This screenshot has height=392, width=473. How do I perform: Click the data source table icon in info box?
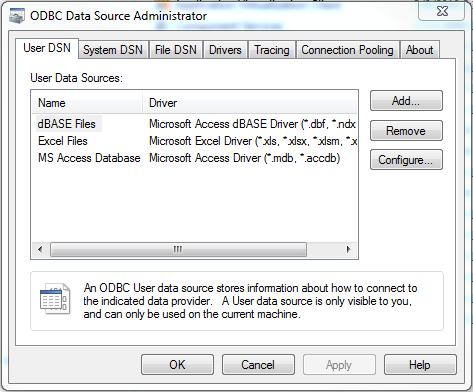pos(55,298)
